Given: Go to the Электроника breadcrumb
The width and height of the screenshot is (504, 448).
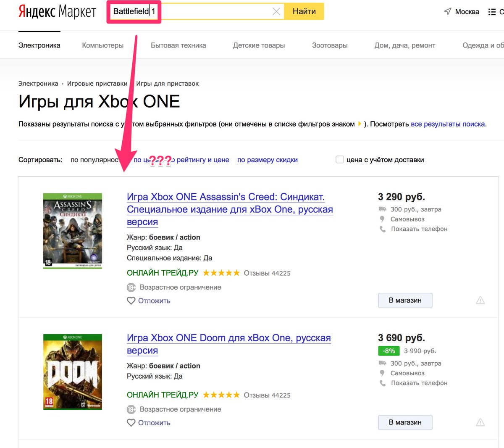Looking at the screenshot, I should [x=38, y=84].
